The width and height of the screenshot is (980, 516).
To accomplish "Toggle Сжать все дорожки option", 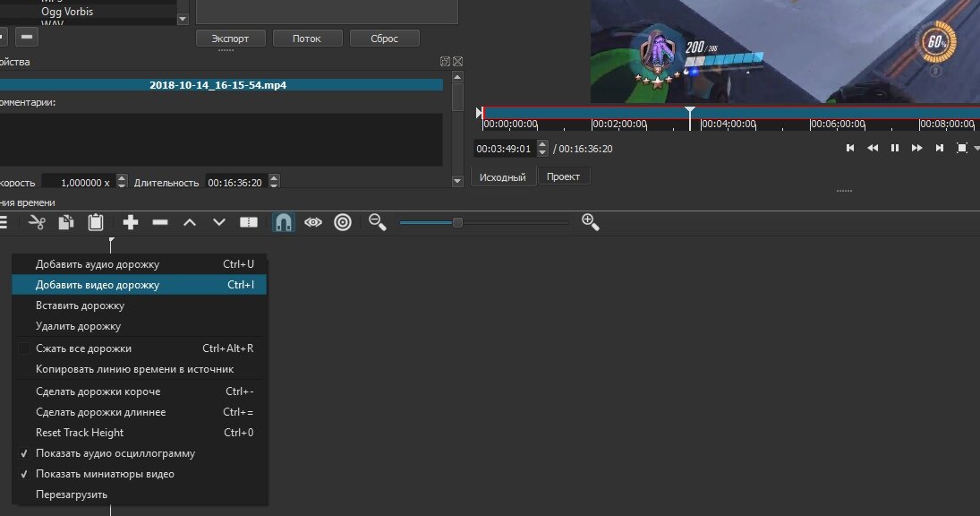I will pos(140,348).
